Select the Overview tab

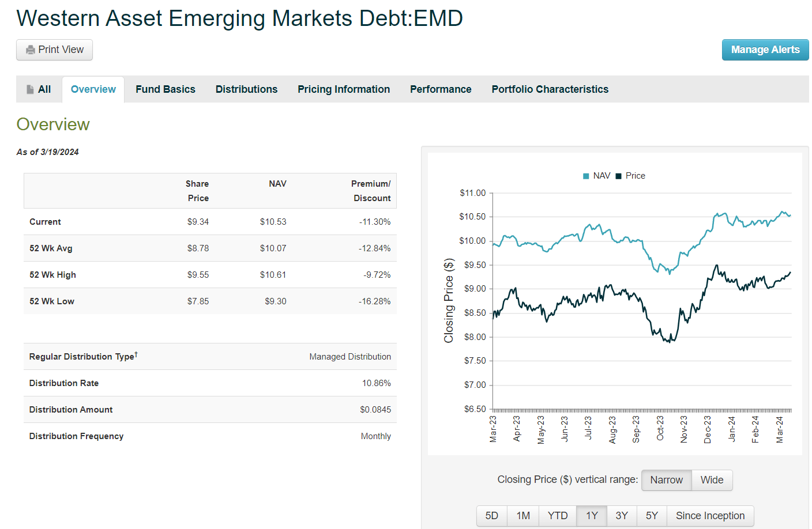pyautogui.click(x=93, y=89)
